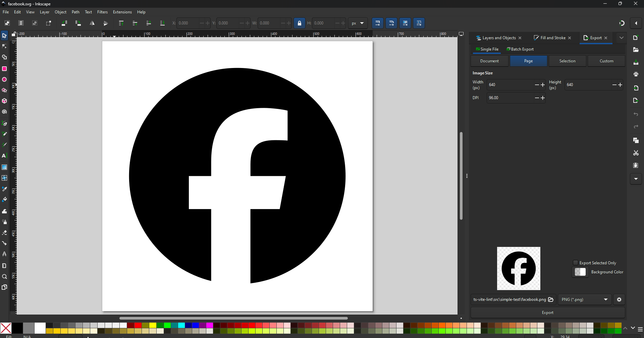The image size is (644, 338).
Task: Select the Star and polygon tool
Action: coord(4,90)
